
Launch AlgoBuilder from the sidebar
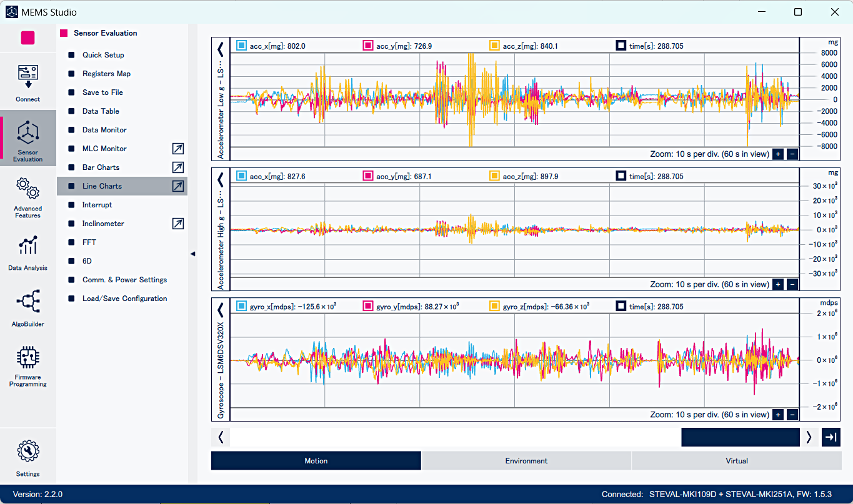(27, 302)
